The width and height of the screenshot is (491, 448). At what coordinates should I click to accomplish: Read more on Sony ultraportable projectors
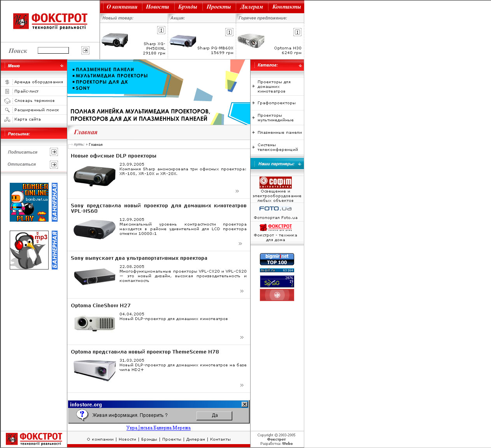tap(242, 291)
